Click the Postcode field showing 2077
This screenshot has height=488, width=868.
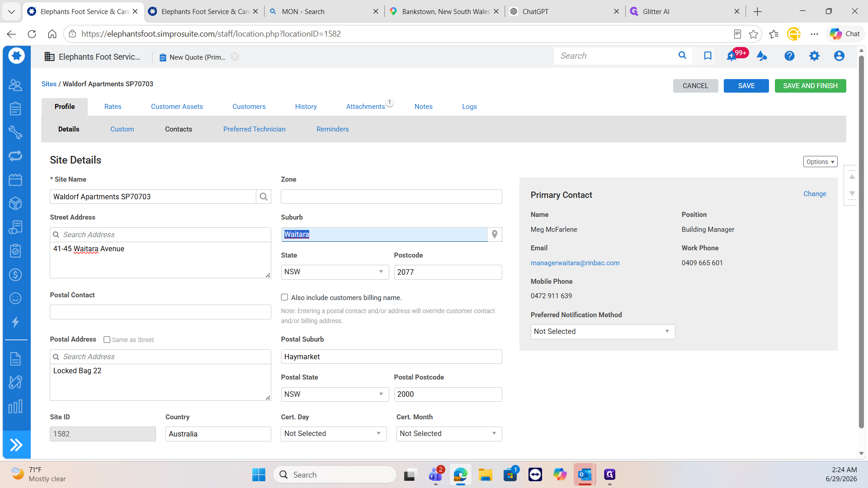pyautogui.click(x=448, y=272)
